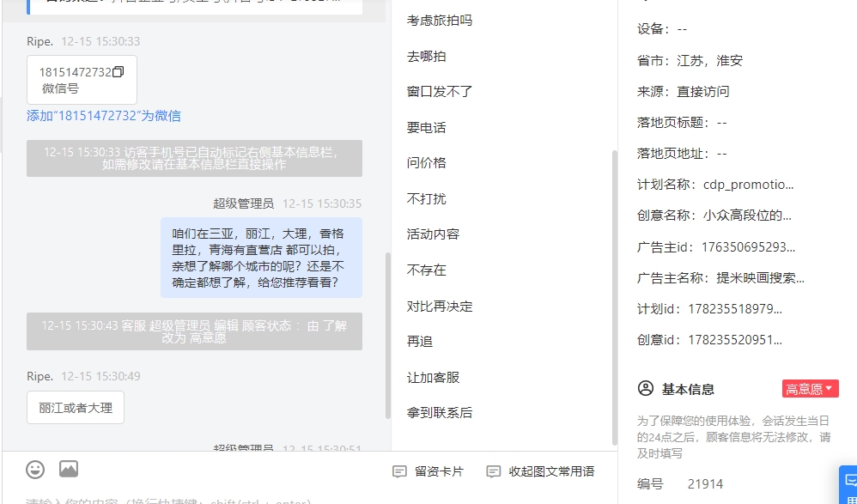This screenshot has width=857, height=504.
Task: Select the quick phrase 不打扰
Action: click(426, 198)
